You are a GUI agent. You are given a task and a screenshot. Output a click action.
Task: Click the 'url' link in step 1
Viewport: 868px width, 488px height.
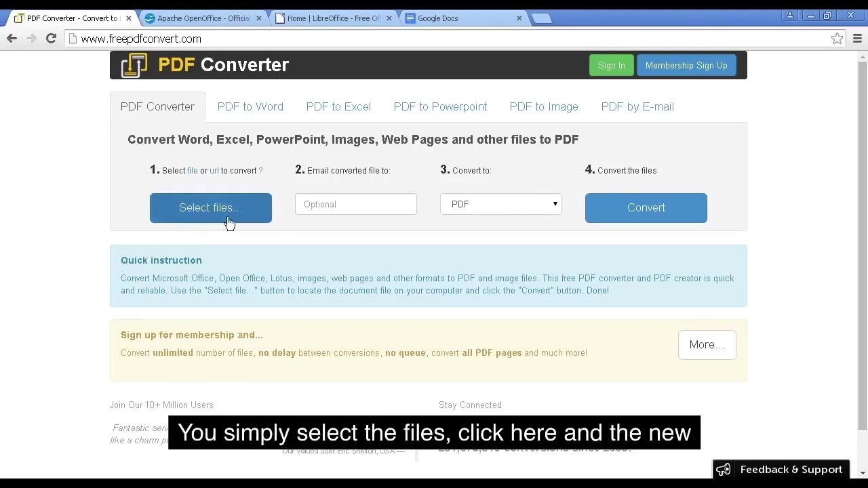tap(214, 171)
